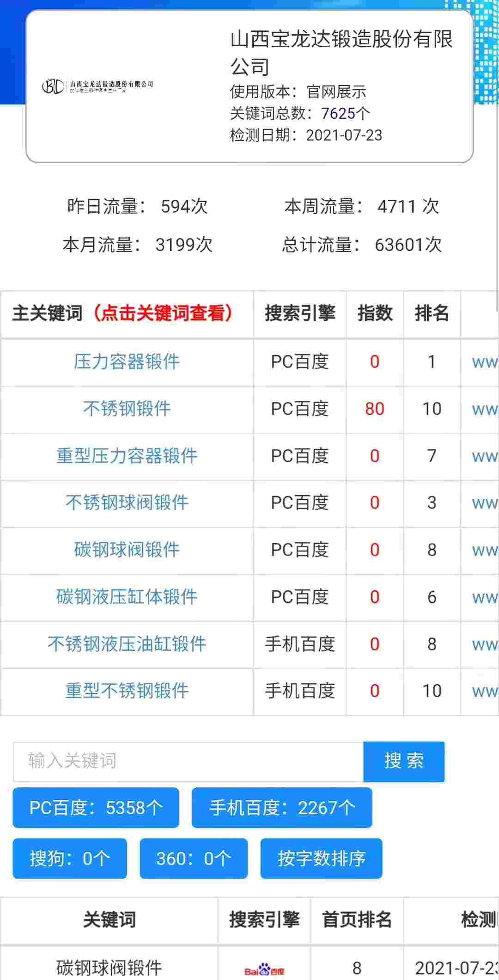Select the keyword total 7625
This screenshot has width=499, height=980.
[x=338, y=113]
